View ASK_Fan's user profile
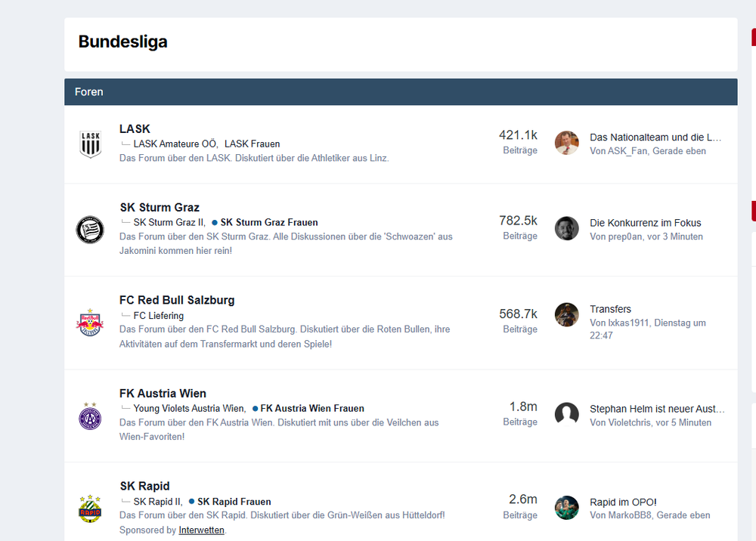The width and height of the screenshot is (756, 541). (x=627, y=151)
